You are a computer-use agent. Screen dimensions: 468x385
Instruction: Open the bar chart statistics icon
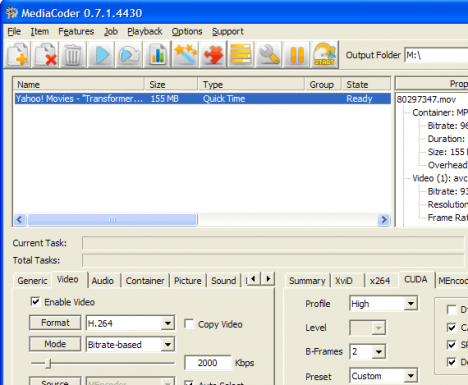(158, 55)
